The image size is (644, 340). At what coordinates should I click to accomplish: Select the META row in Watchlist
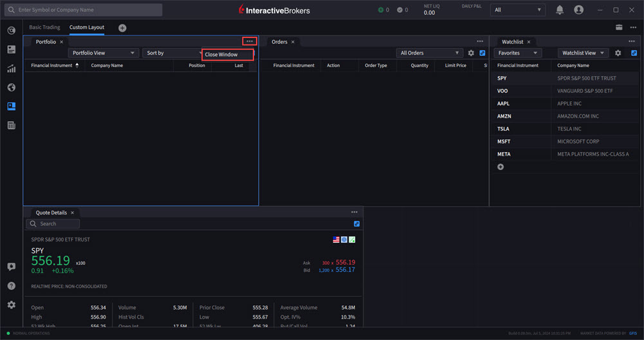tap(565, 154)
